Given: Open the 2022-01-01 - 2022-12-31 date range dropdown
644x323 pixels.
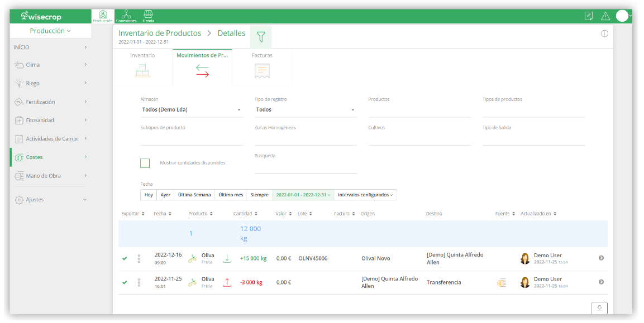Looking at the screenshot, I should [303, 195].
